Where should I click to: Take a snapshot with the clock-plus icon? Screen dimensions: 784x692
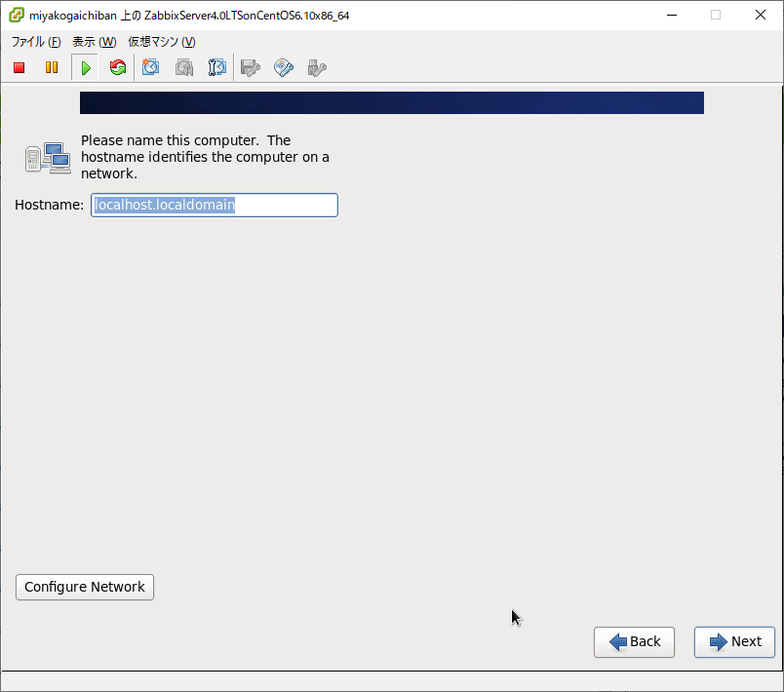pyautogui.click(x=150, y=67)
